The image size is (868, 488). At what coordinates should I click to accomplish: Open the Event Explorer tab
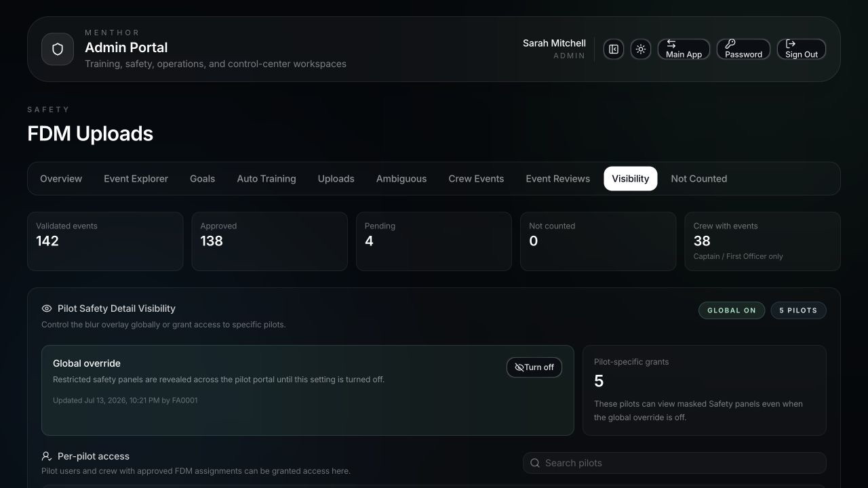tap(136, 179)
